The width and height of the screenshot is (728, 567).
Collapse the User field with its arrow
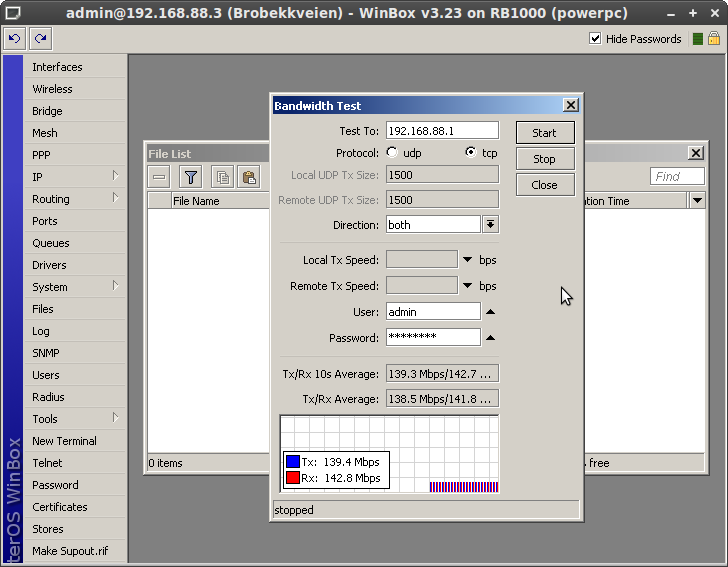(490, 312)
